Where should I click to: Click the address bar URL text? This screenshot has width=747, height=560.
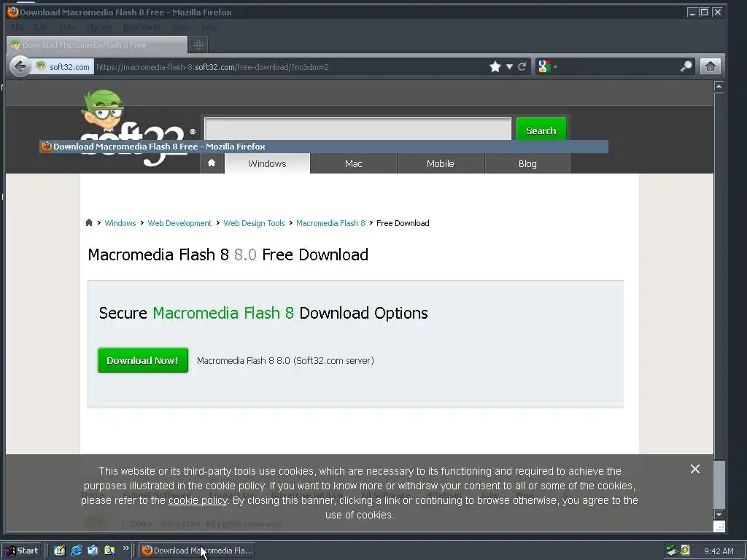pyautogui.click(x=212, y=67)
